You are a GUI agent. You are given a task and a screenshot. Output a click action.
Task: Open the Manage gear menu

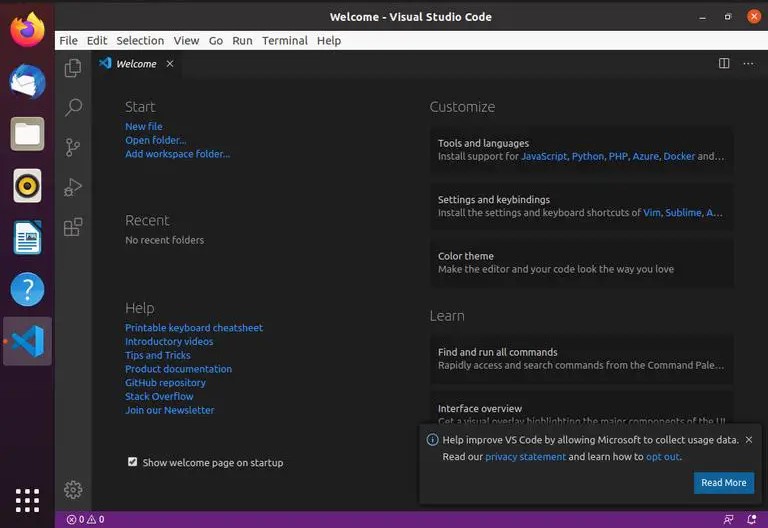(73, 489)
